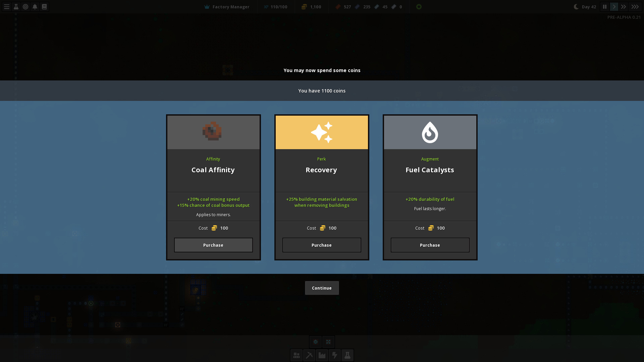Set game to triple fast-forward speed

635,7
